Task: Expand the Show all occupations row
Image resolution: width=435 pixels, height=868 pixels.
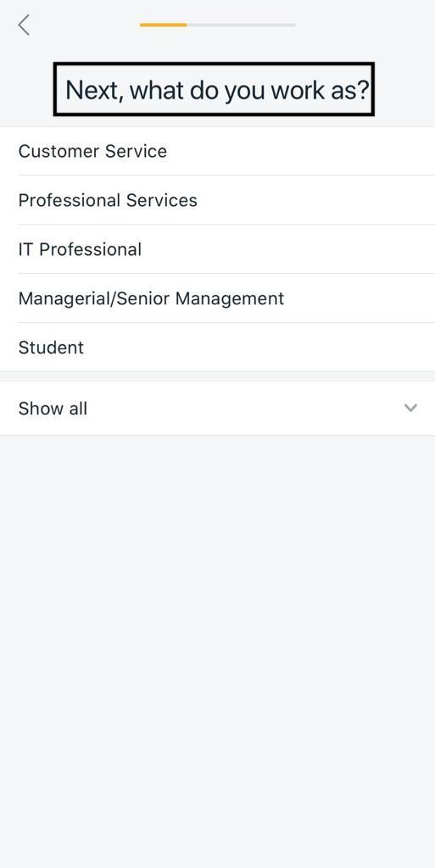Action: point(217,408)
